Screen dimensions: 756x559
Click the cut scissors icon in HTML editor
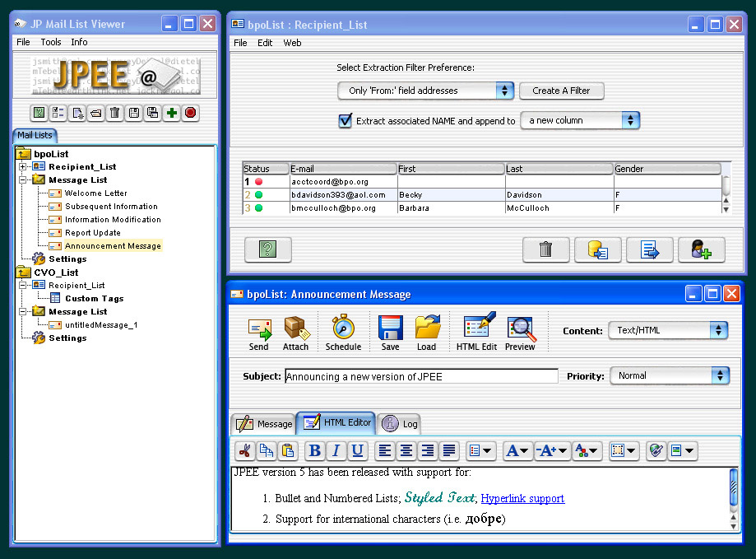click(245, 451)
